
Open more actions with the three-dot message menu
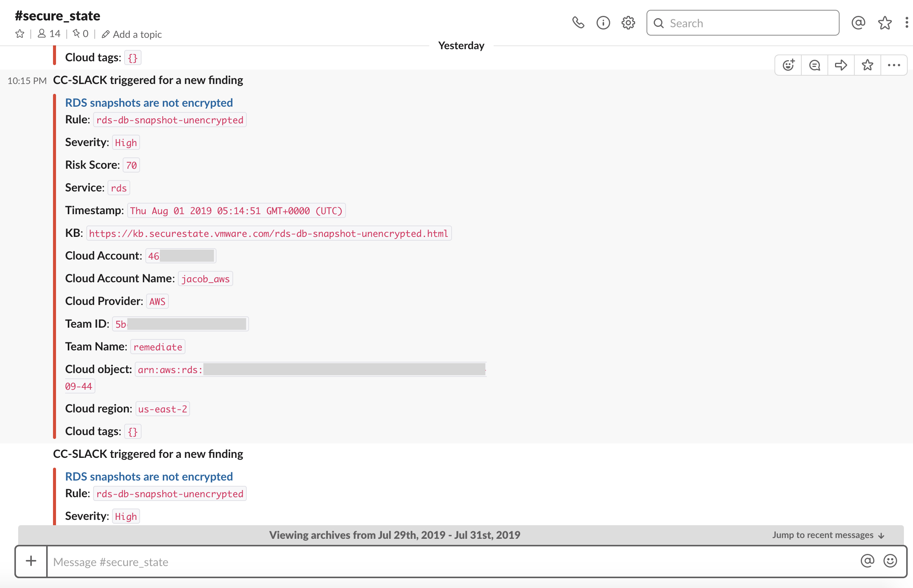click(894, 65)
